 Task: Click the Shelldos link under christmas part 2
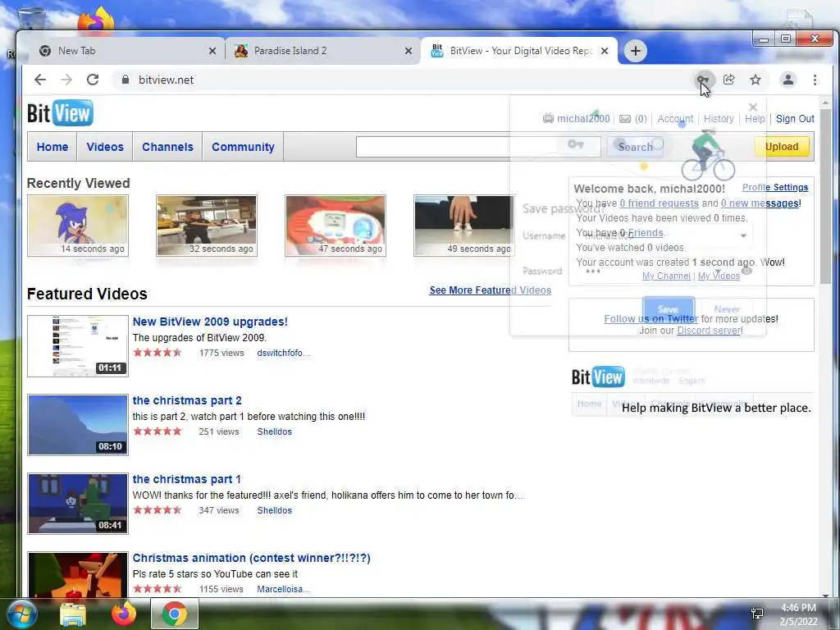click(x=274, y=431)
